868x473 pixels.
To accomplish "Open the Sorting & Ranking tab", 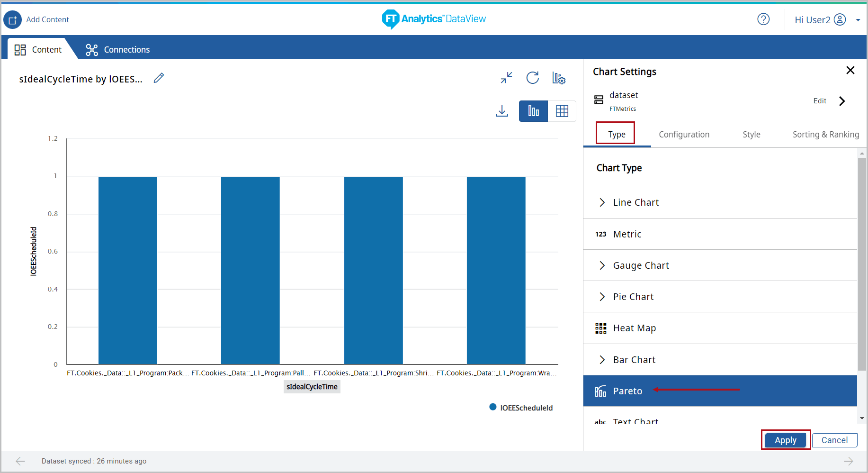I will point(826,135).
